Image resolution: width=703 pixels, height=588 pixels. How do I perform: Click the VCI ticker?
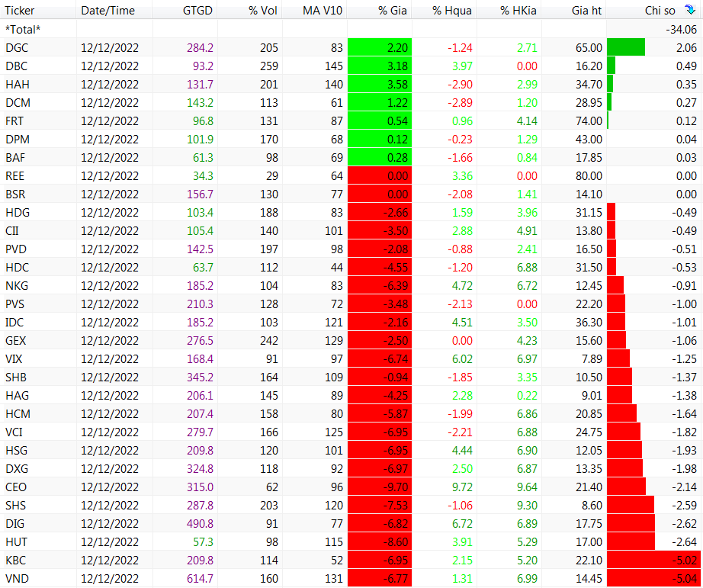coord(14,432)
